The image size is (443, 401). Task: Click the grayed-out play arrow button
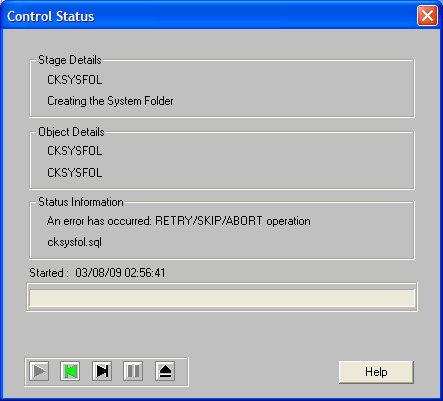39,371
